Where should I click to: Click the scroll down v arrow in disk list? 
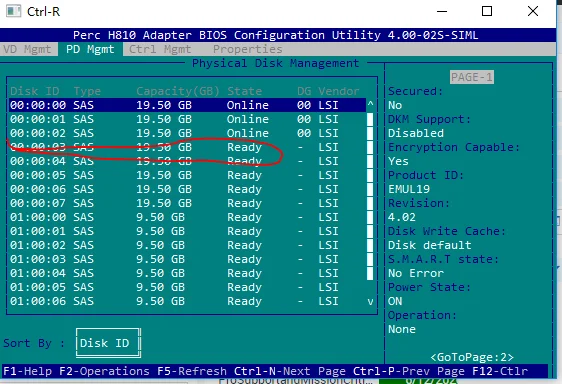click(370, 301)
